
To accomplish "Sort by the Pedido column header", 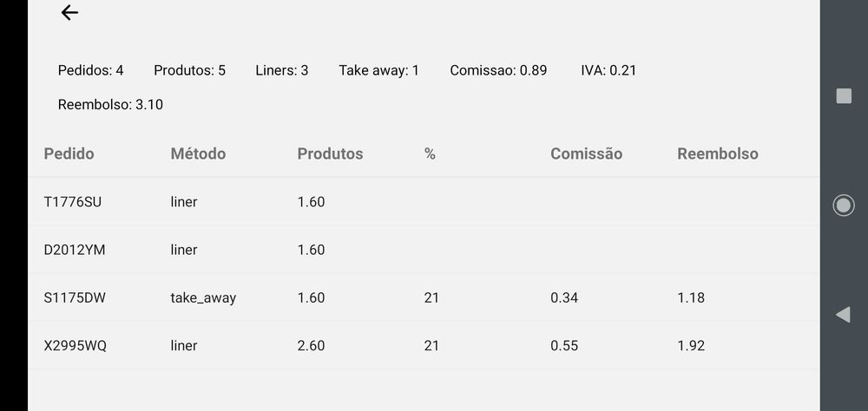I will click(69, 153).
